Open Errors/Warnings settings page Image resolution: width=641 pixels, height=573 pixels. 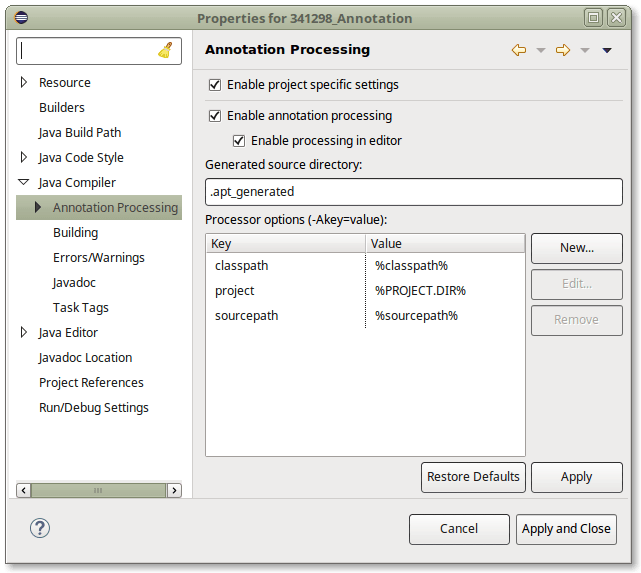point(99,257)
